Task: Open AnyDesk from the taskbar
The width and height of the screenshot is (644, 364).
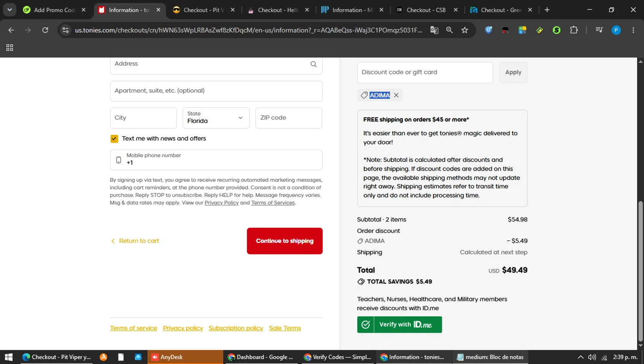Action: [x=185, y=357]
